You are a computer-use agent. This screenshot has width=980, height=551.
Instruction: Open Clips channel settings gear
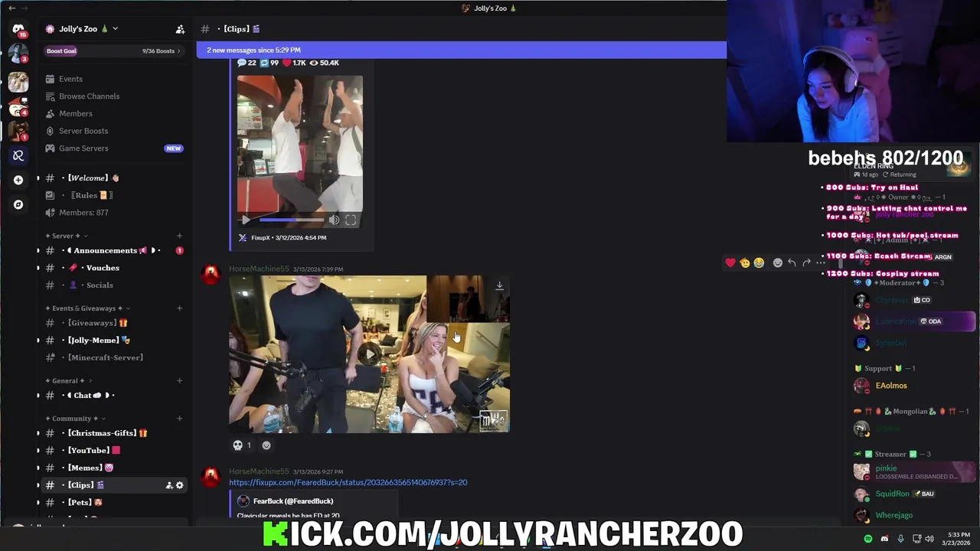pos(180,485)
